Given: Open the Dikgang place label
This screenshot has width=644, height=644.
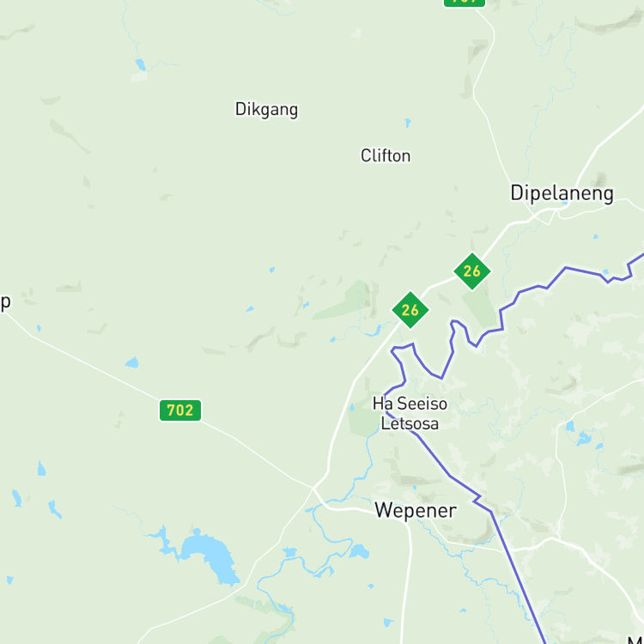Looking at the screenshot, I should (x=266, y=109).
